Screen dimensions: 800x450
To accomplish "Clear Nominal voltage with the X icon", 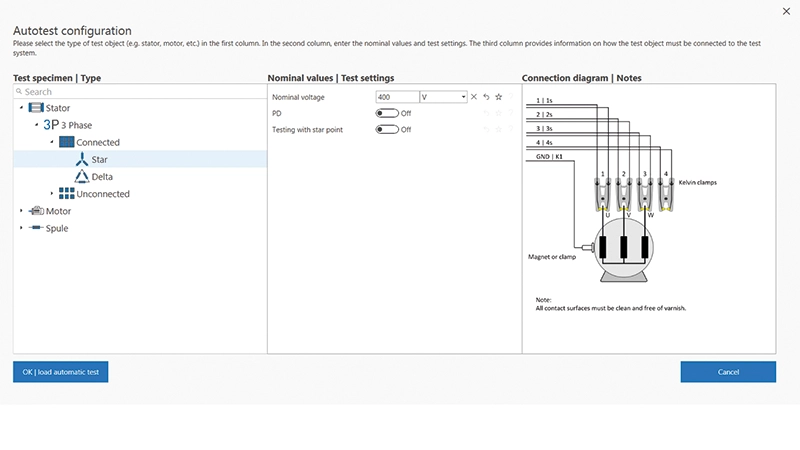I will [474, 97].
